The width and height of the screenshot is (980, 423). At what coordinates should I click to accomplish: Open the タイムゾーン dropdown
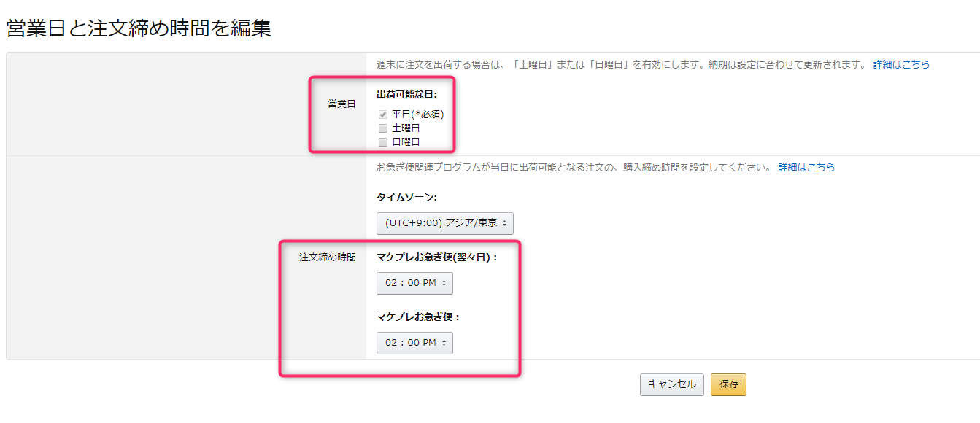(x=444, y=223)
